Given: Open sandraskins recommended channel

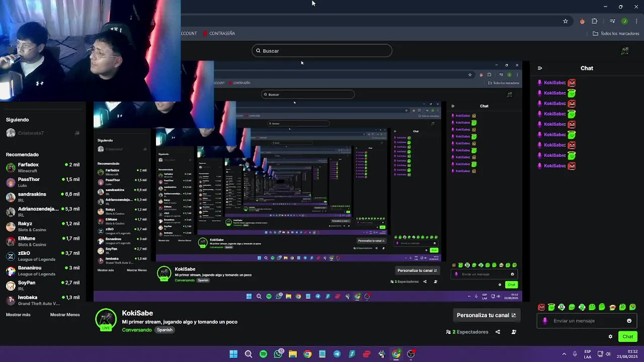Looking at the screenshot, I should (x=43, y=197).
